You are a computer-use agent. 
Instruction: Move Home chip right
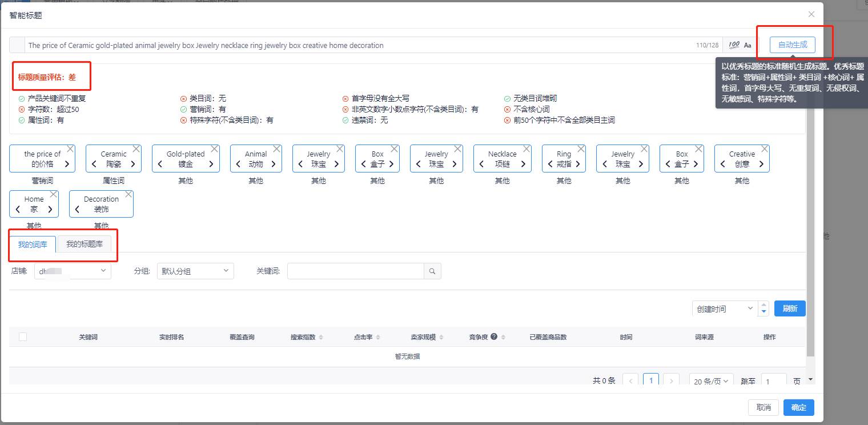coord(50,209)
